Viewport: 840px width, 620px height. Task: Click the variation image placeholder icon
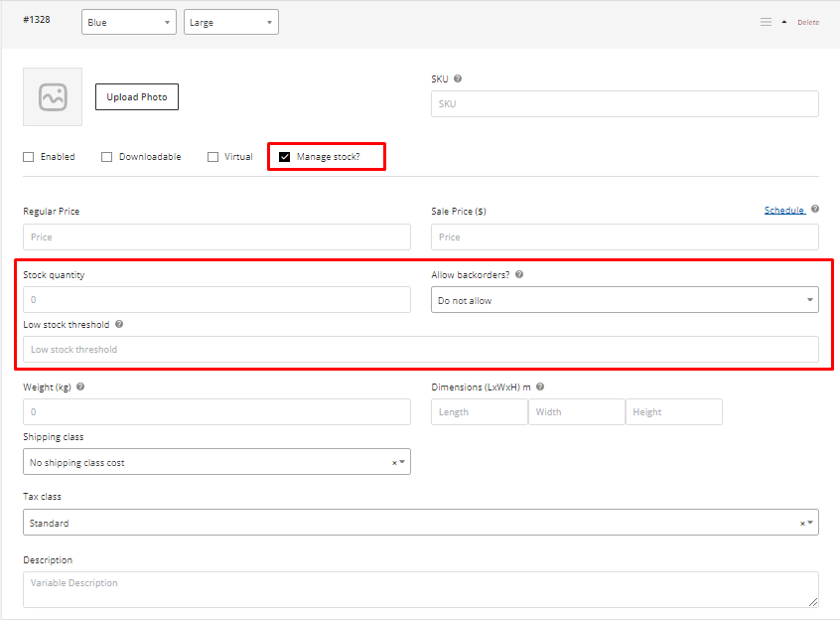point(53,96)
